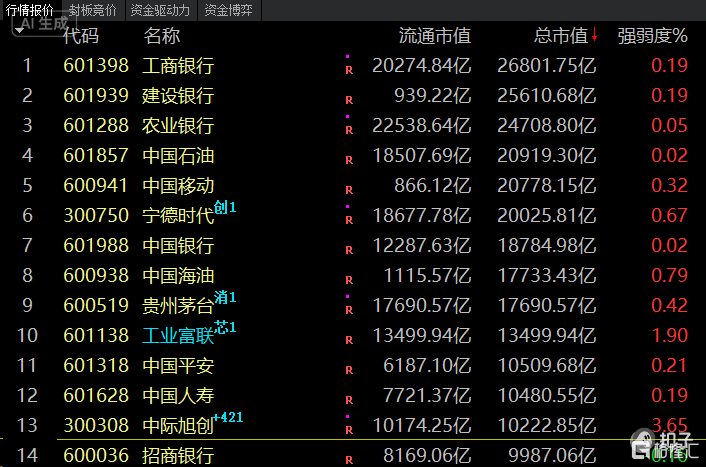The width and height of the screenshot is (706, 467).
Task: Select stock name 中国移动
Action: click(x=178, y=186)
